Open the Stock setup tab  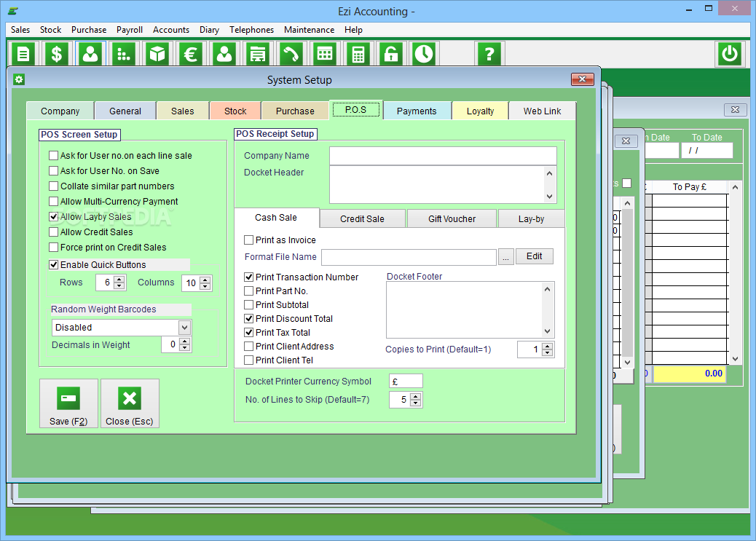click(235, 111)
